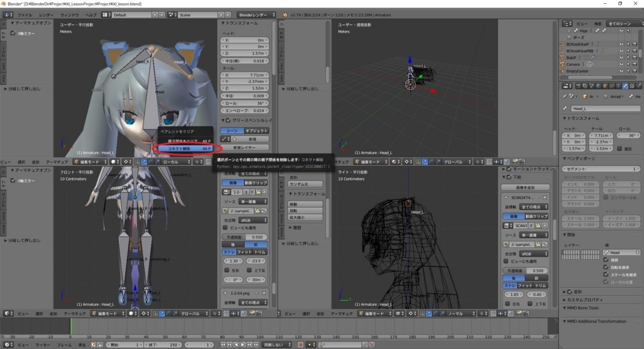The height and width of the screenshot is (349, 644).
Task: Clear the Head parent bone field
Action: [638, 253]
